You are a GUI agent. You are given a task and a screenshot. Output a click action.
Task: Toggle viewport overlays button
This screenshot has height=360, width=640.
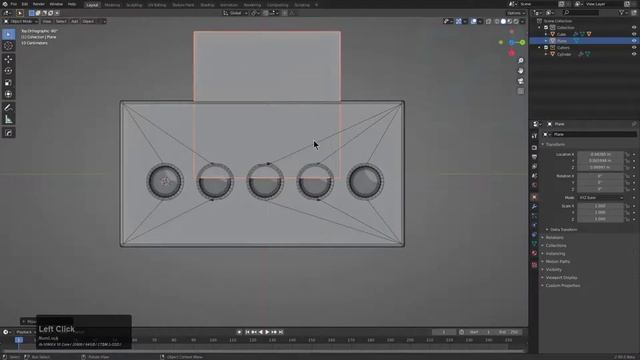click(474, 21)
